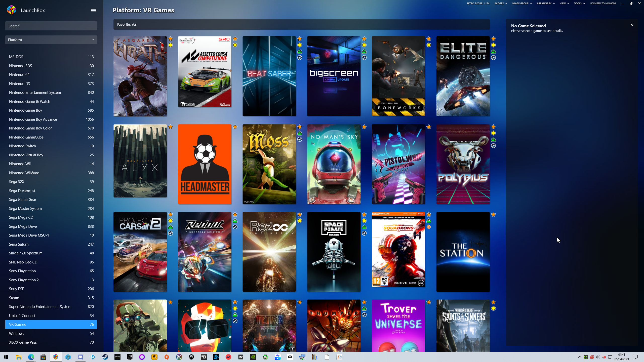Toggle favorite star on Tetris Effect
The height and width of the screenshot is (362, 644).
point(300,302)
